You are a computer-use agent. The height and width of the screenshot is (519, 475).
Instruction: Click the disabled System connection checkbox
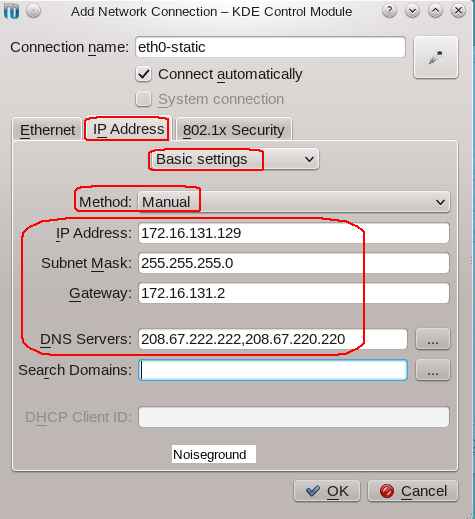pos(144,99)
